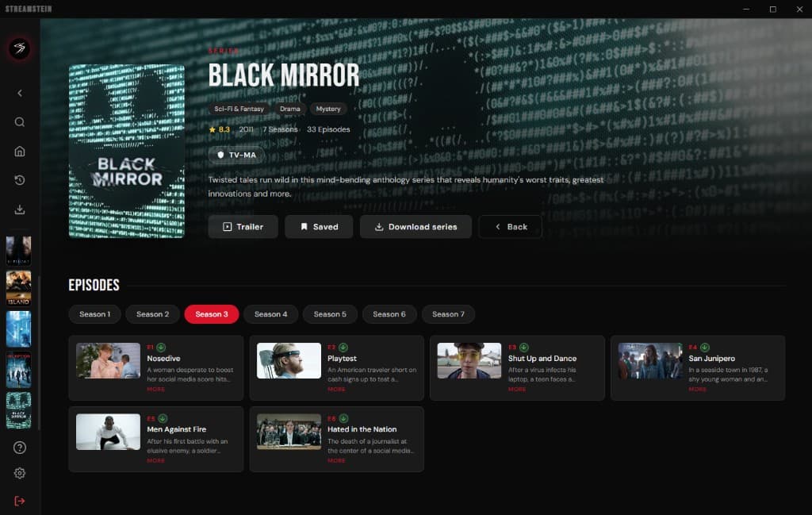Select the Season 5 tab
This screenshot has height=515, width=812.
tap(330, 314)
